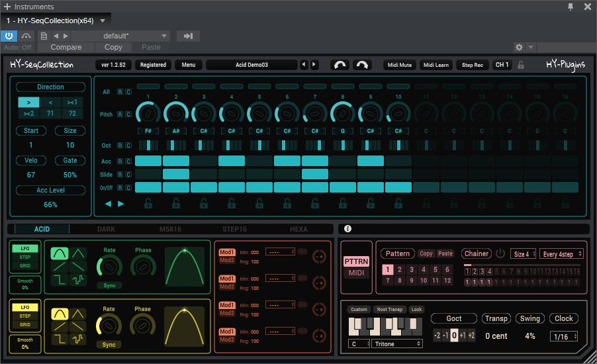Select the +1 octave transpose value
Viewport: 597px width, 364px height.
(x=463, y=336)
